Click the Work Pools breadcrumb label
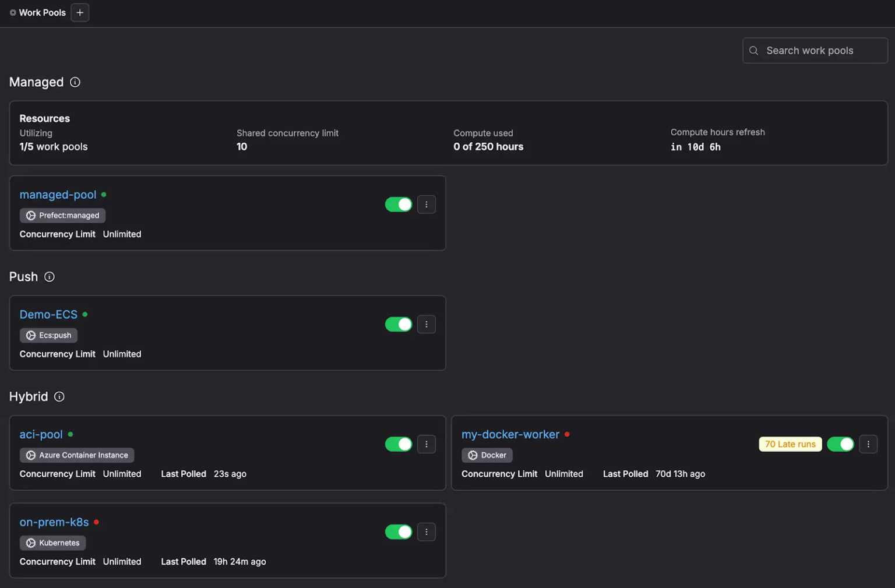 42,12
